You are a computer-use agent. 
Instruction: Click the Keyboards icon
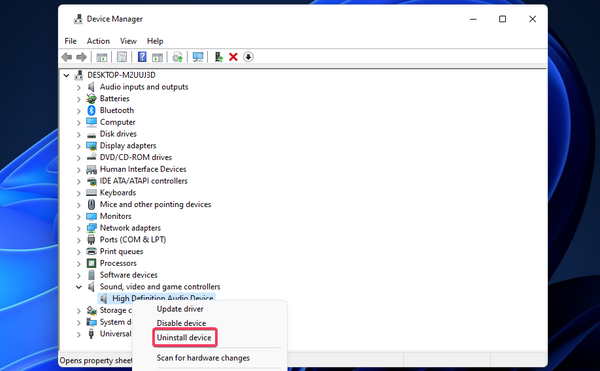click(x=91, y=192)
